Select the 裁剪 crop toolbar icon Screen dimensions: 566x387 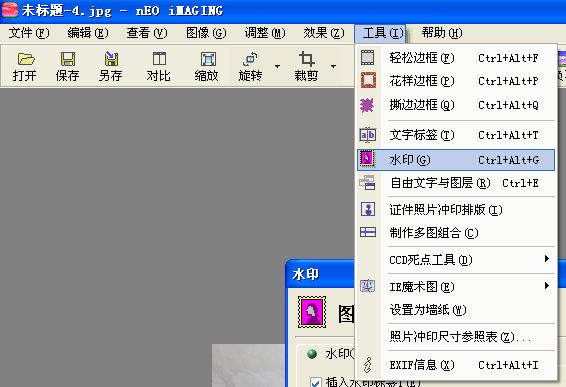click(306, 58)
